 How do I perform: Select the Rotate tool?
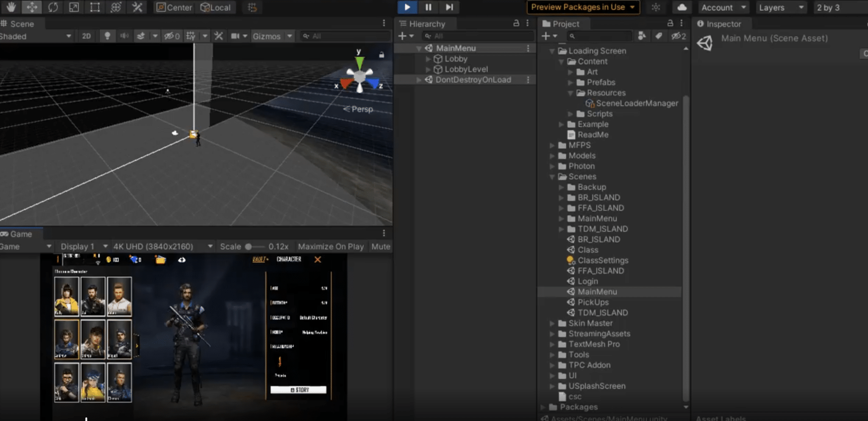[x=53, y=7]
